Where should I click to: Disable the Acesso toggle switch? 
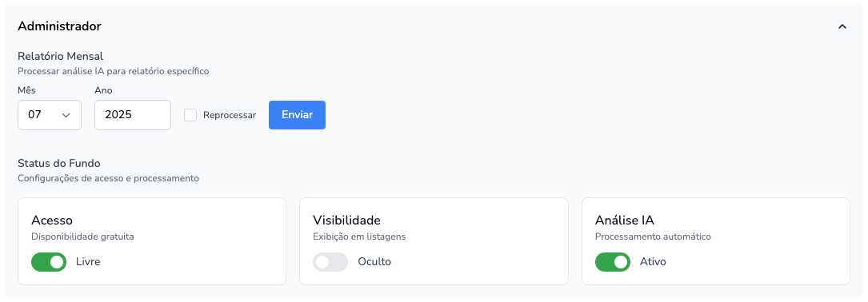[x=49, y=261]
